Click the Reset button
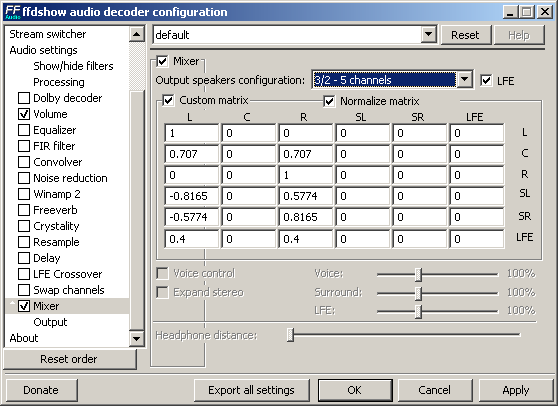Viewport: 558px width, 406px height. [465, 35]
